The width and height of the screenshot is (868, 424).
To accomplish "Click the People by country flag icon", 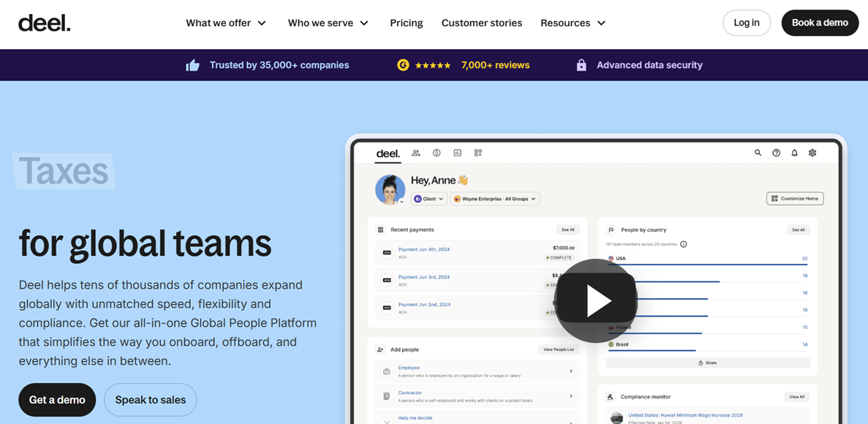I will (611, 230).
